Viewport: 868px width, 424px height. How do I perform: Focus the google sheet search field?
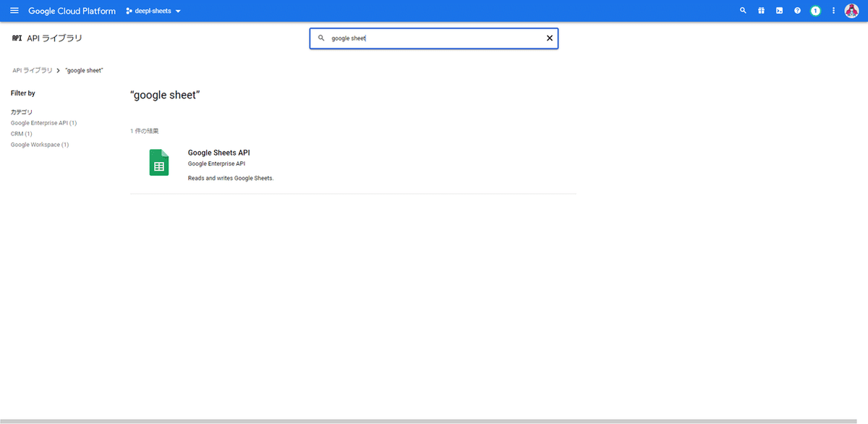(434, 38)
